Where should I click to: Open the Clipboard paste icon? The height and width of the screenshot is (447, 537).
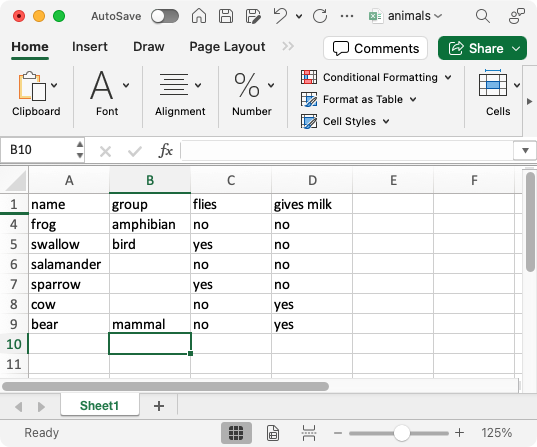pos(32,86)
